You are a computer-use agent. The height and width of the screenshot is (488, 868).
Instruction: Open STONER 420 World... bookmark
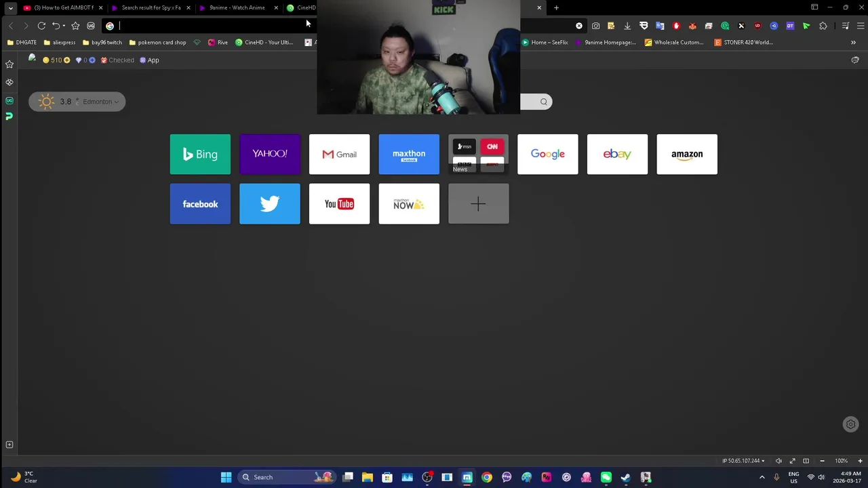pyautogui.click(x=743, y=42)
